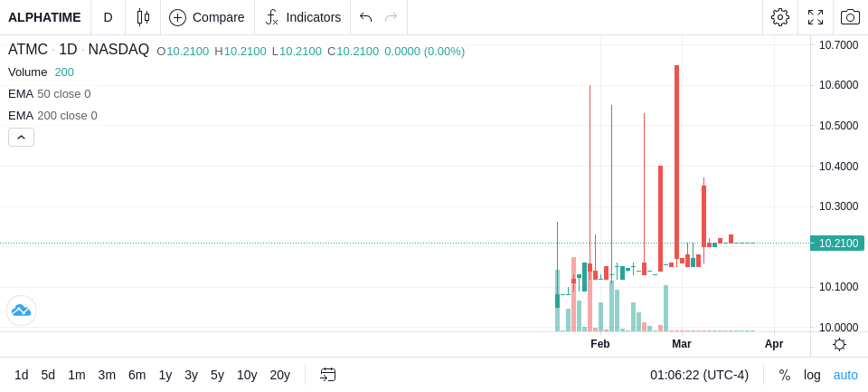The height and width of the screenshot is (392, 868).
Task: Redo the chart action
Action: click(x=391, y=17)
